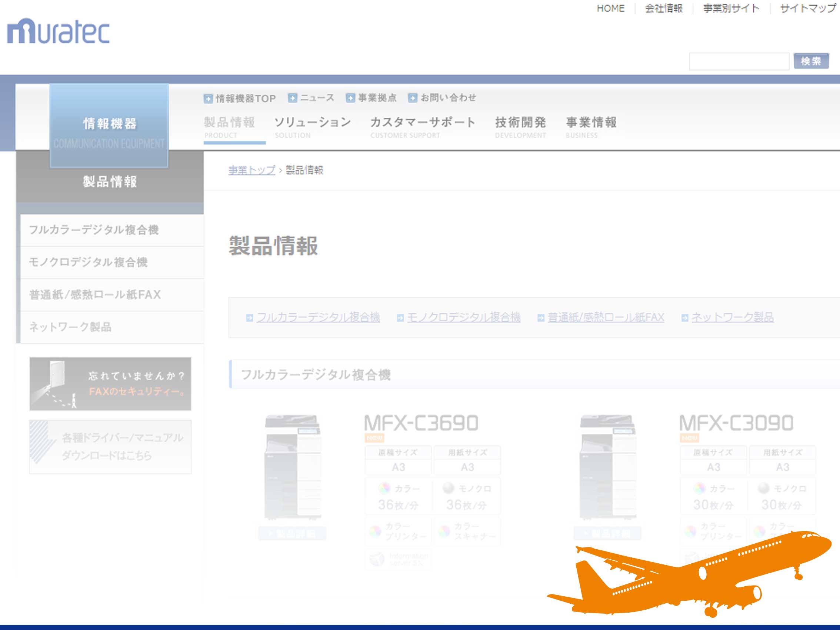840x630 pixels.
Task: Click 事業トップ breadcrumb link
Action: click(251, 170)
